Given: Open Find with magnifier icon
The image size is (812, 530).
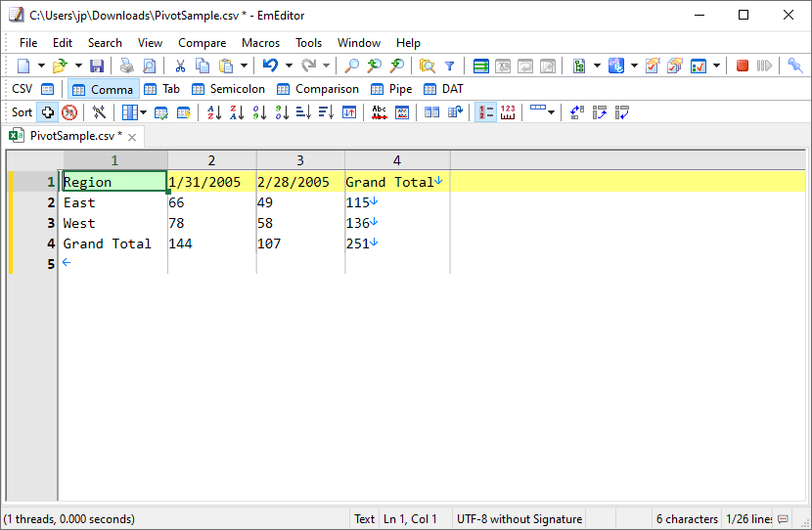Looking at the screenshot, I should [x=351, y=66].
